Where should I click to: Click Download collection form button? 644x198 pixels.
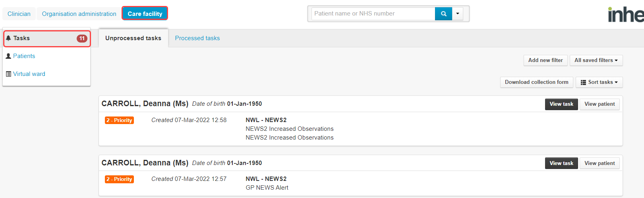point(536,82)
